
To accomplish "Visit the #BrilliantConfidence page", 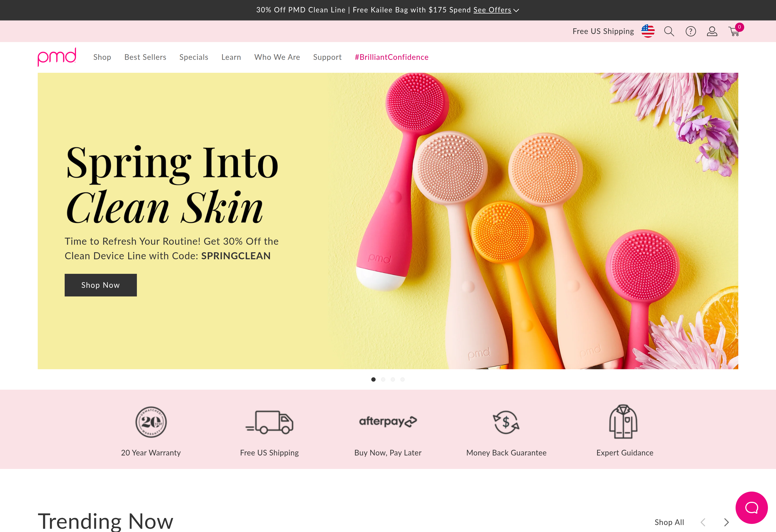I will [392, 57].
